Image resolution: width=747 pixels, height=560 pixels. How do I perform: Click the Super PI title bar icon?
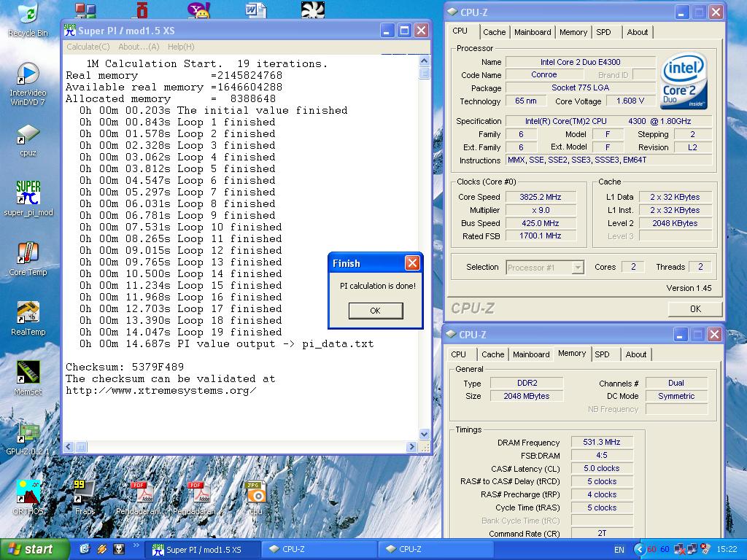pos(70,31)
